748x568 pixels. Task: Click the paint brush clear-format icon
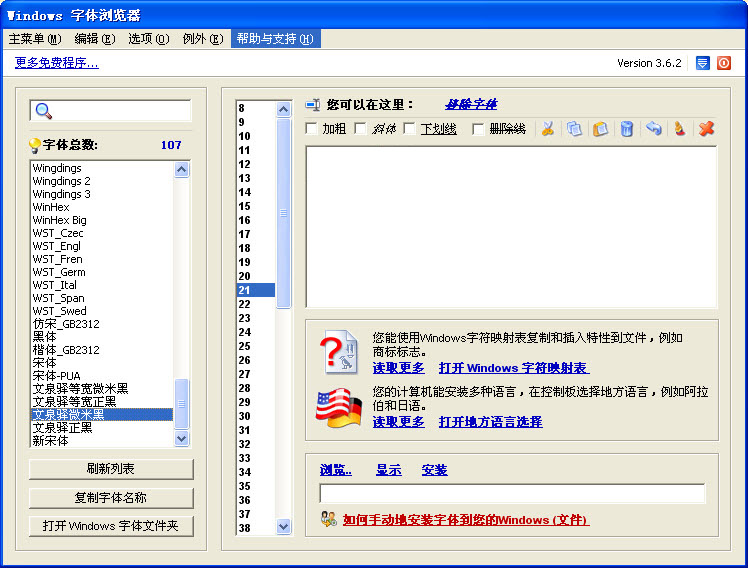click(679, 129)
